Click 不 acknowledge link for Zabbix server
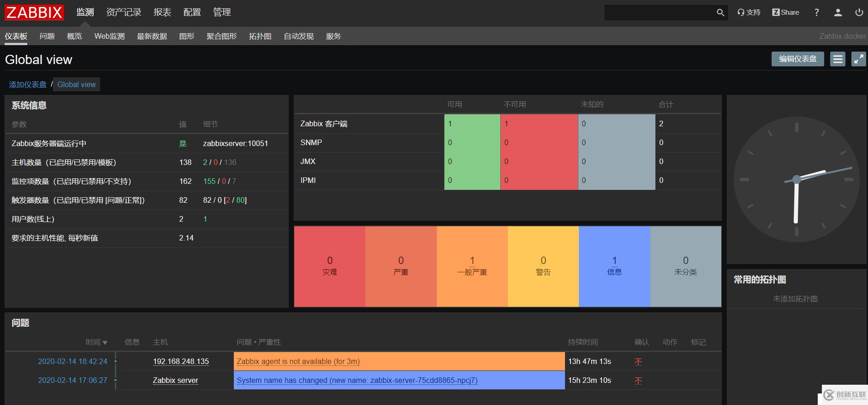 [638, 381]
